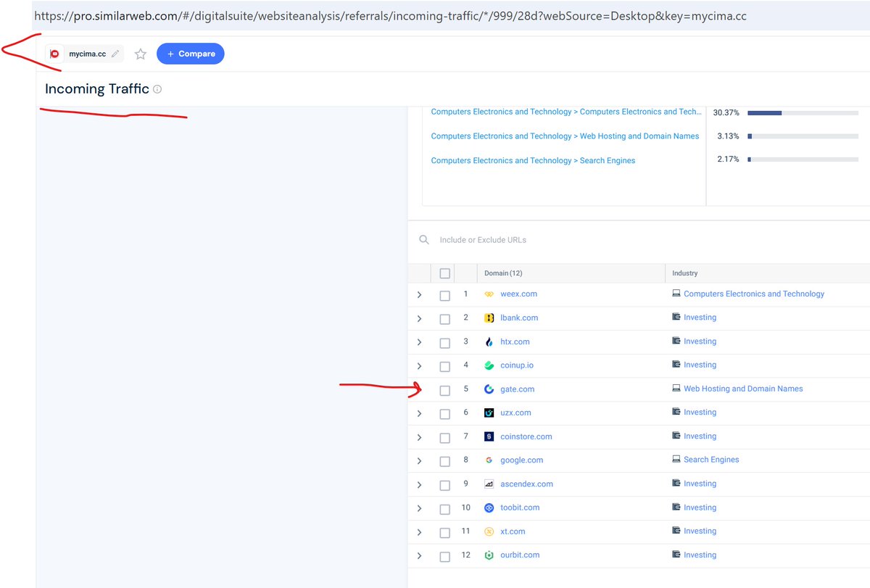Open the ourbit.com domain link
Screen dimensions: 870x588
(x=520, y=555)
